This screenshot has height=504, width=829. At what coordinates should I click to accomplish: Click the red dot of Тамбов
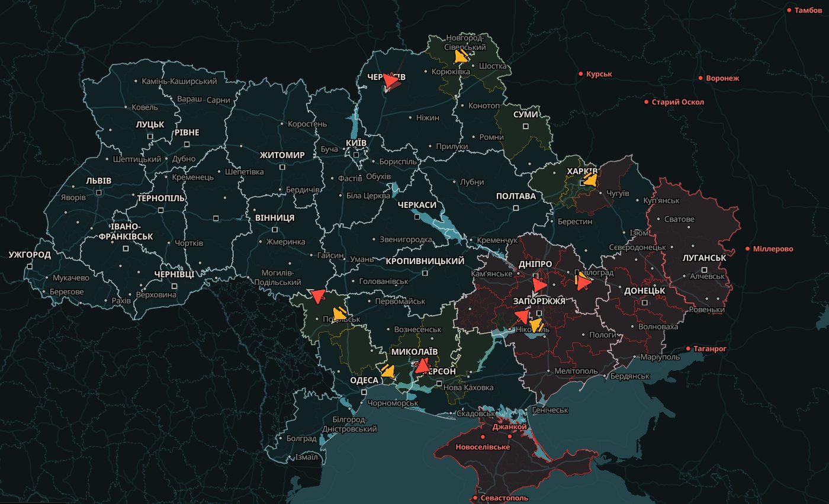click(789, 10)
